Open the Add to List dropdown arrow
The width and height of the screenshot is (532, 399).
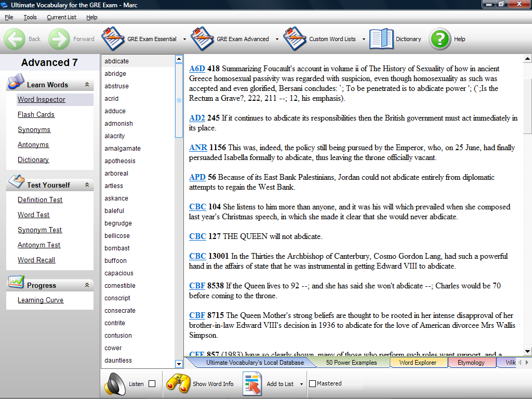301,384
